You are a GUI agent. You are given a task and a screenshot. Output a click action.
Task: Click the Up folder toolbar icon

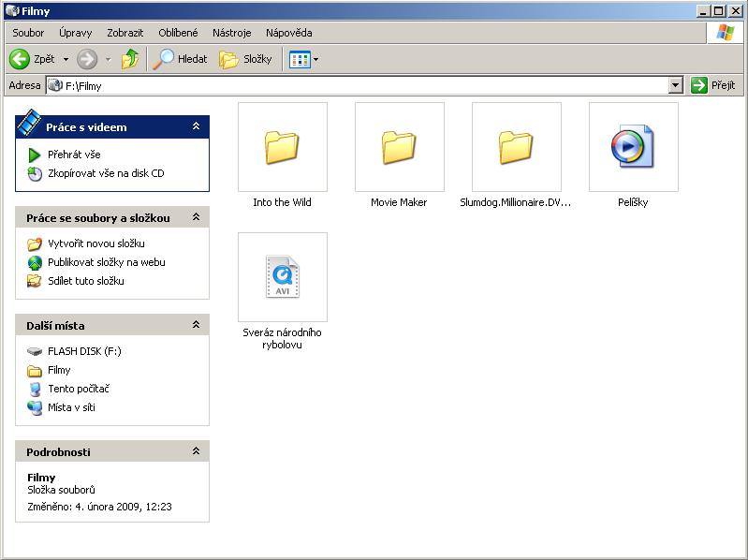coord(130,59)
